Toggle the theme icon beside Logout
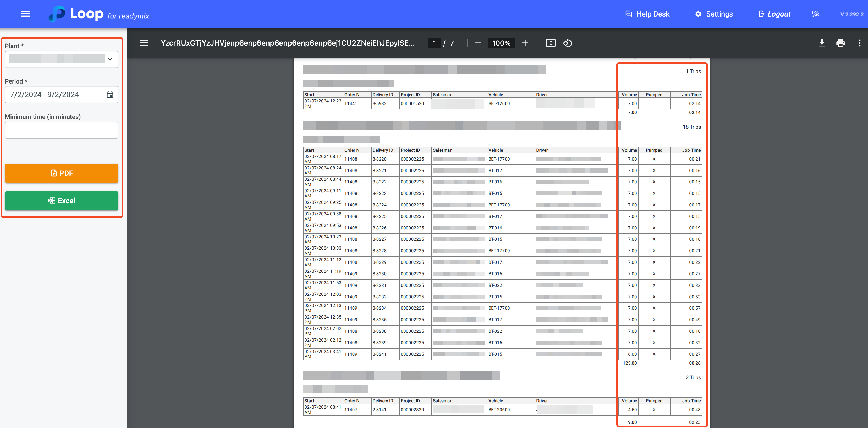This screenshot has width=868, height=428. 815,14
